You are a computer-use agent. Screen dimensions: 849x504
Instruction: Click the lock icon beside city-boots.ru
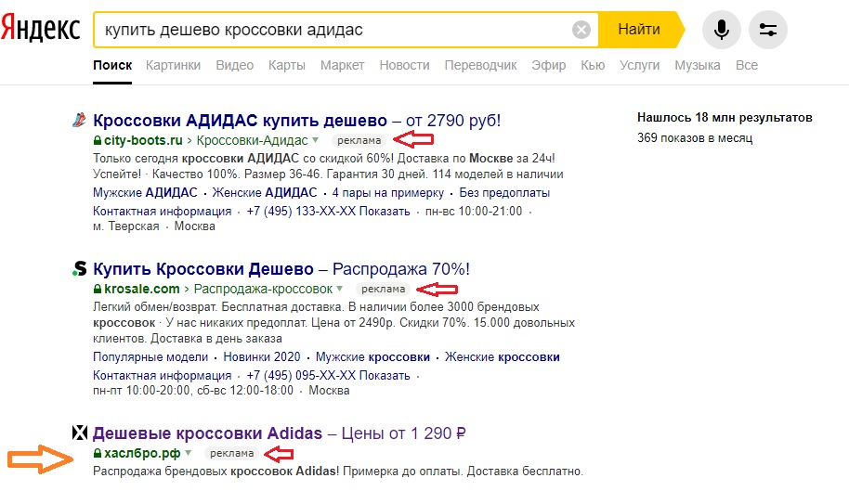pyautogui.click(x=98, y=140)
